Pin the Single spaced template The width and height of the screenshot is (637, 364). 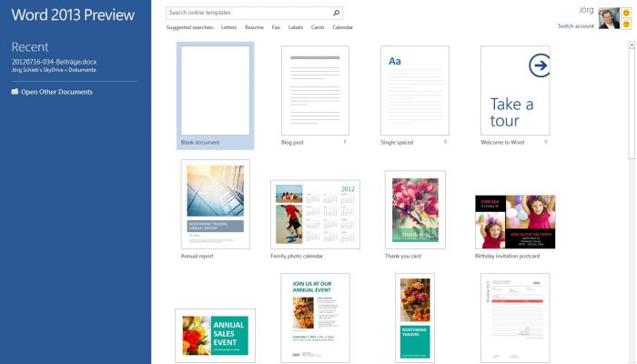tap(445, 142)
